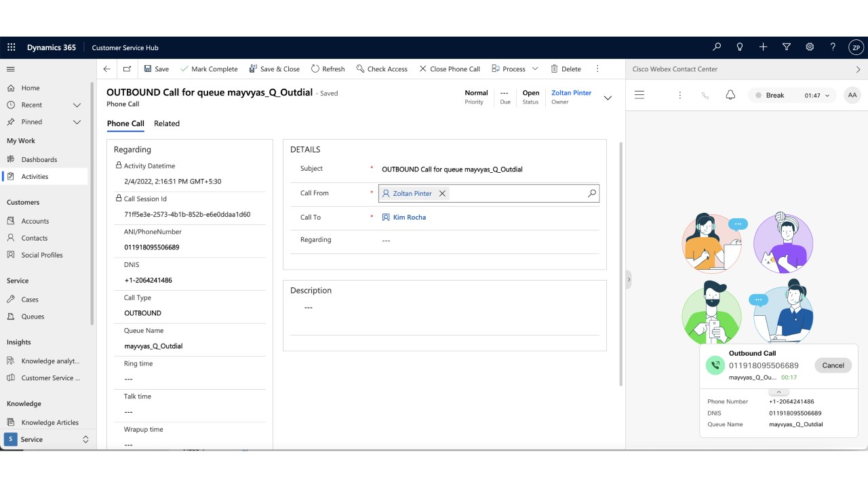Open the Dynamics 365 app launcher grid

pyautogui.click(x=11, y=47)
